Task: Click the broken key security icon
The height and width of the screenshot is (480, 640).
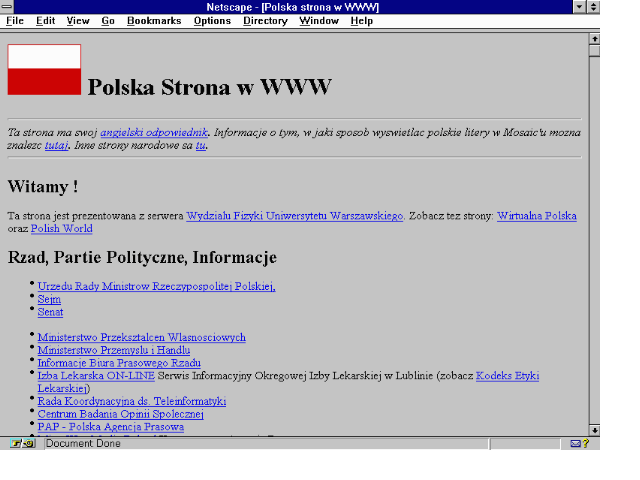Action: pos(22,443)
